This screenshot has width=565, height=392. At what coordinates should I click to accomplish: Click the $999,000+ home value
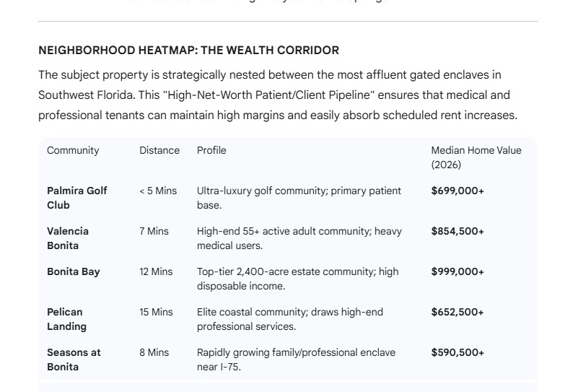(457, 271)
